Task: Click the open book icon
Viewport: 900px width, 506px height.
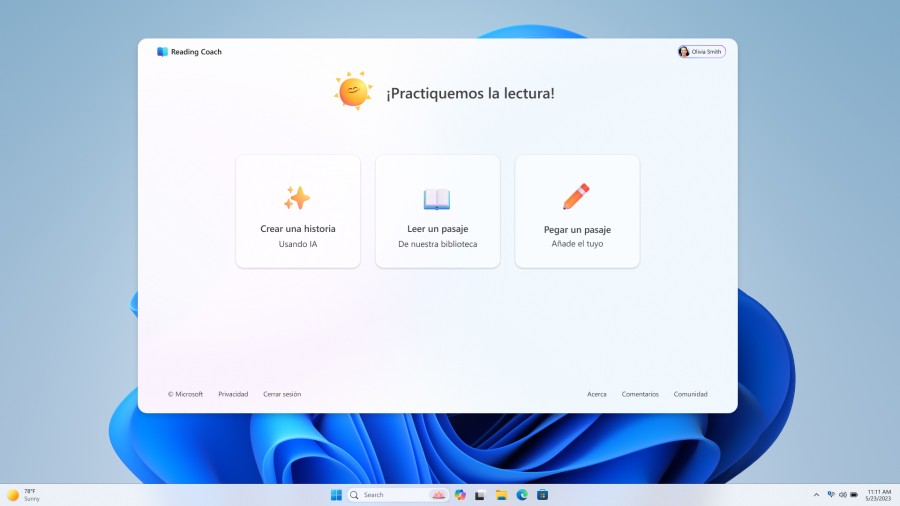Action: tap(437, 198)
